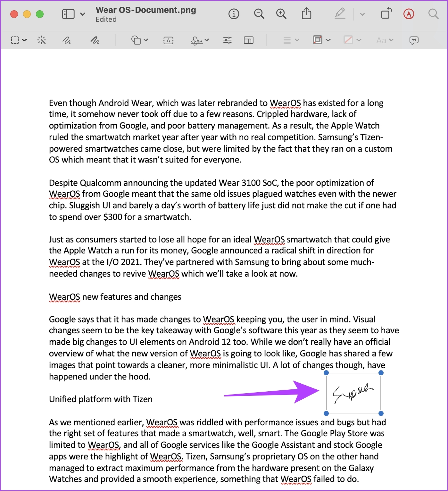
Task: Open the border color swatch menu
Action: [321, 40]
